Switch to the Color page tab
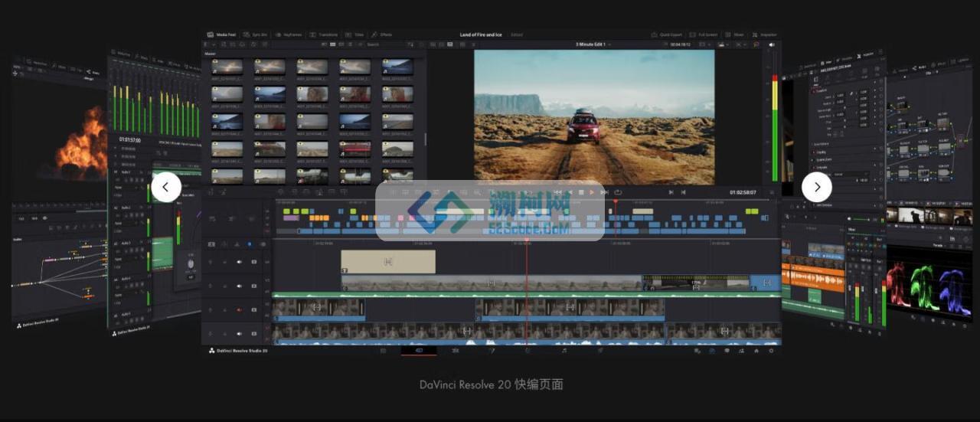The height and width of the screenshot is (422, 980). tap(528, 350)
